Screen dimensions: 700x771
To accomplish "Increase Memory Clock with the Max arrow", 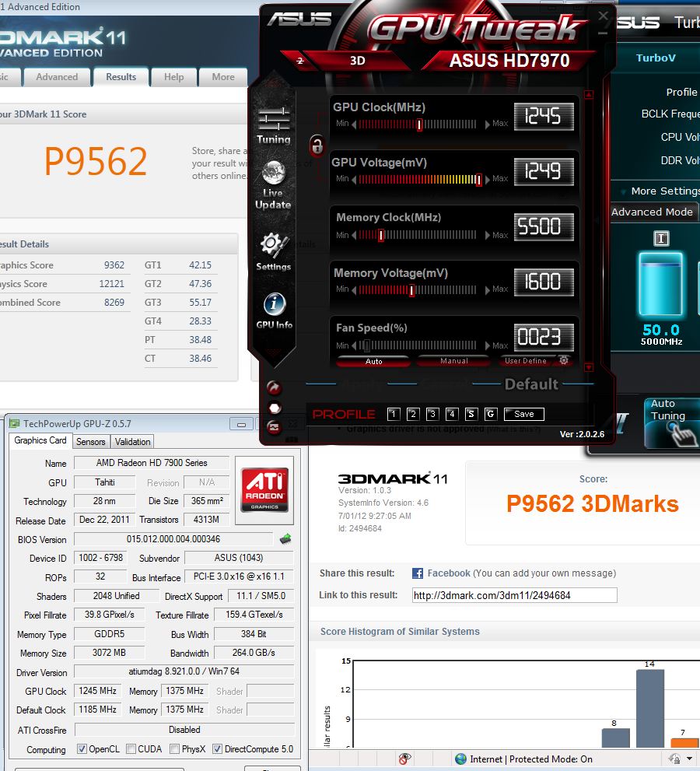I will click(487, 236).
